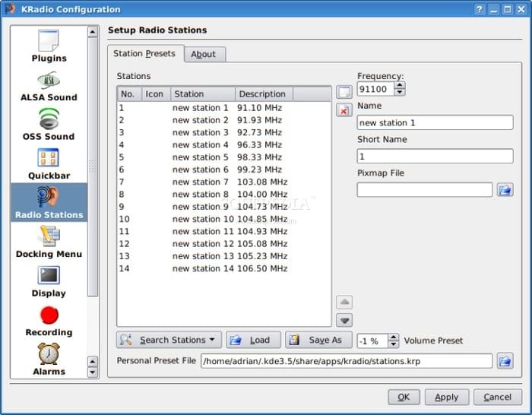Select new station 1 at 91.10 MHz
The height and width of the screenshot is (415, 532).
pyautogui.click(x=224, y=108)
